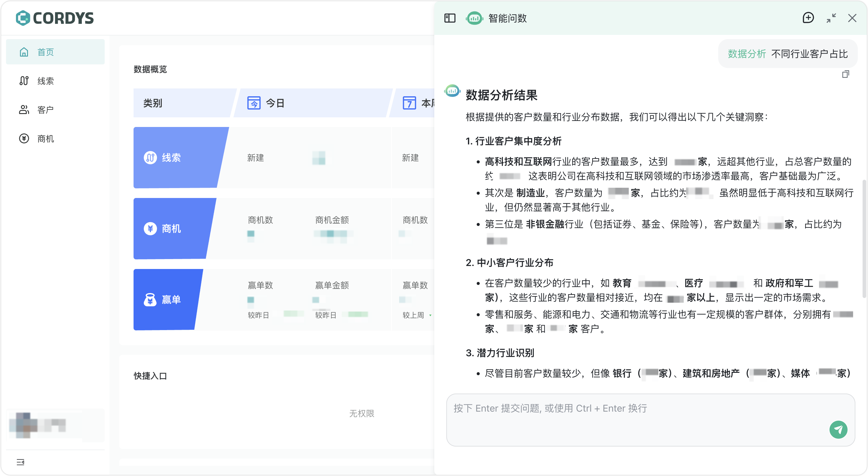Toggle the chat sidebar panel icon

pyautogui.click(x=450, y=18)
